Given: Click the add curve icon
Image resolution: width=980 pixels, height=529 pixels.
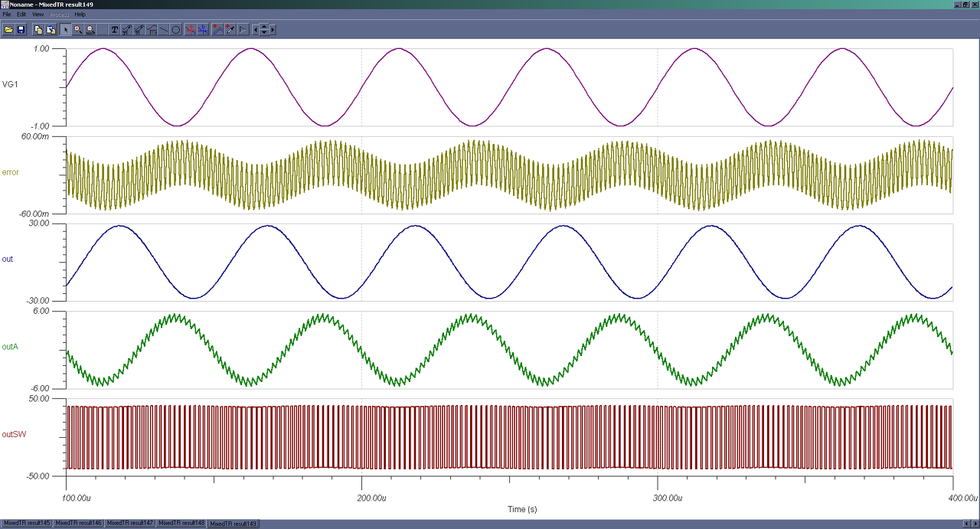Looking at the screenshot, I should [x=217, y=30].
